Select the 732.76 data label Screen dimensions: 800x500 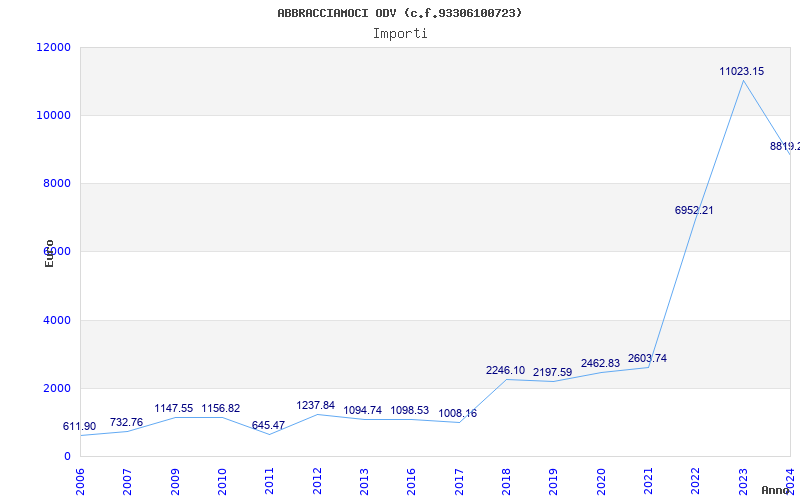(126, 422)
